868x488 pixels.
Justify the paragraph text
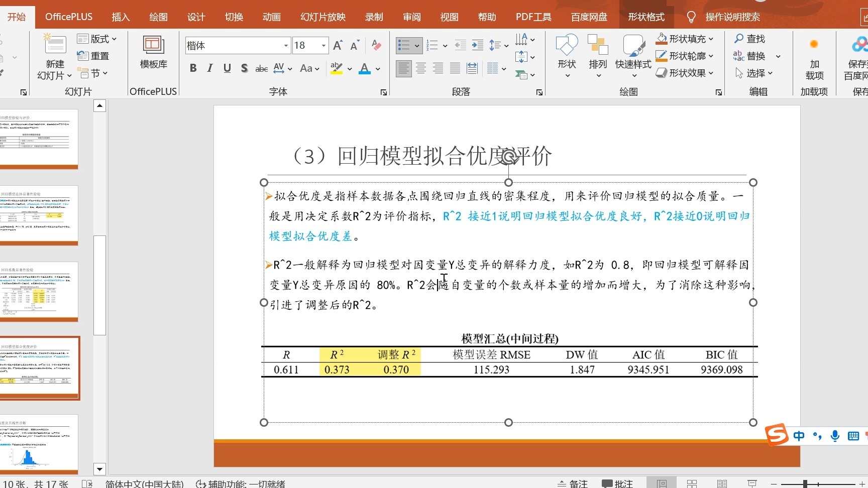point(455,68)
